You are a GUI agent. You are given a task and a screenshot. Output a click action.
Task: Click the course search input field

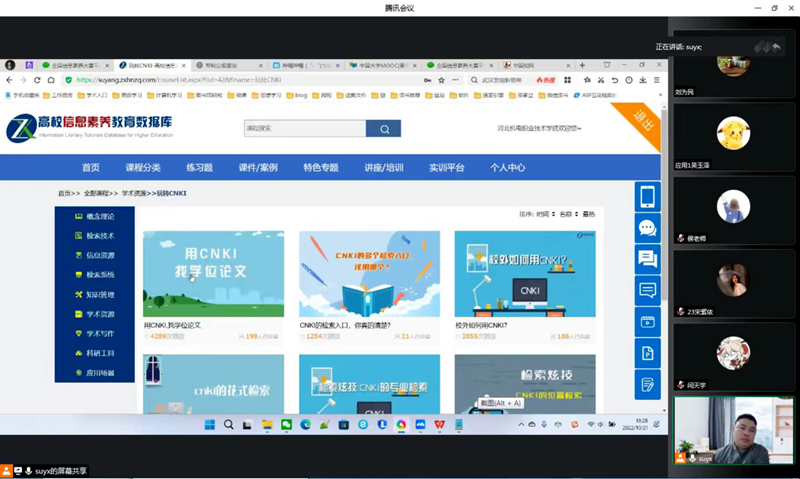pos(305,129)
